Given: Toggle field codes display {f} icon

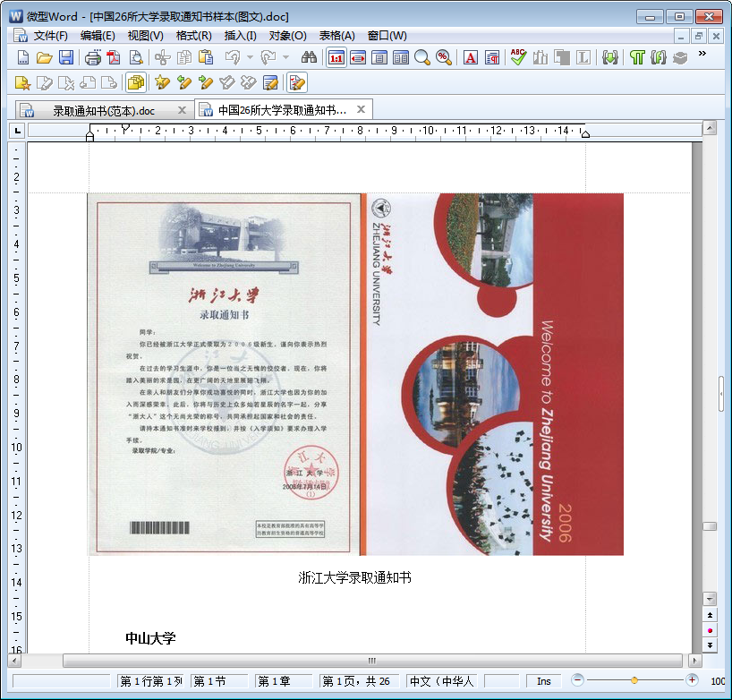Looking at the screenshot, I should tap(659, 57).
